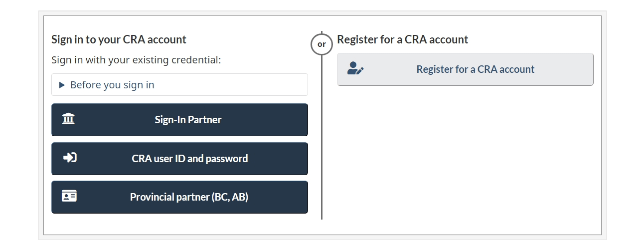Image resolution: width=644 pixels, height=248 pixels.
Task: Click the ID card icon on Provincial partner
Action: click(69, 196)
